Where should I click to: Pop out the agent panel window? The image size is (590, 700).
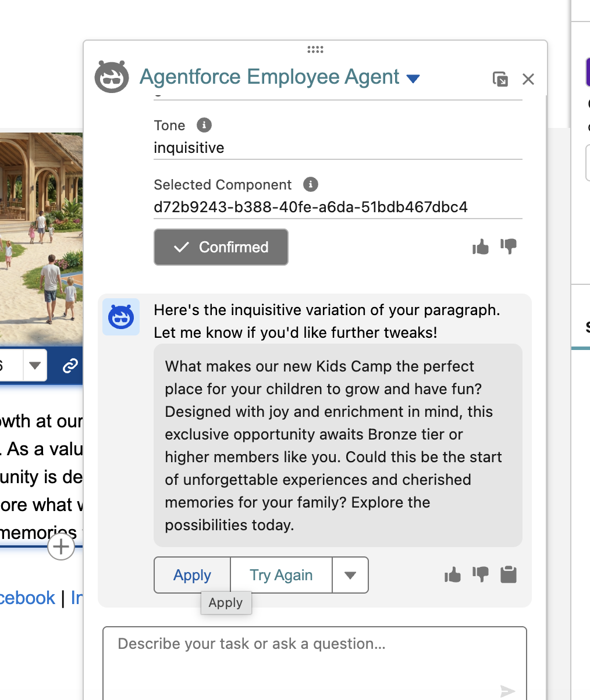[x=500, y=79]
